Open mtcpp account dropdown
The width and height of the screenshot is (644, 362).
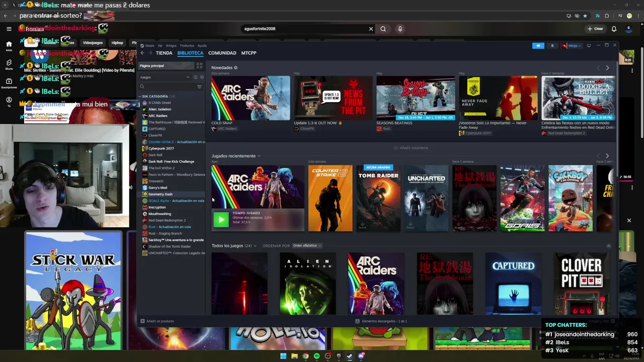click(572, 46)
